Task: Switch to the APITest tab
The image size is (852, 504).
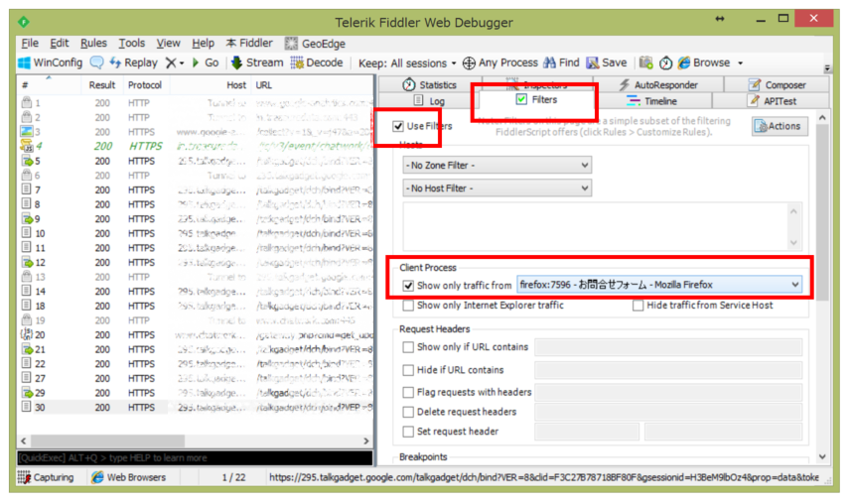Action: click(x=772, y=101)
